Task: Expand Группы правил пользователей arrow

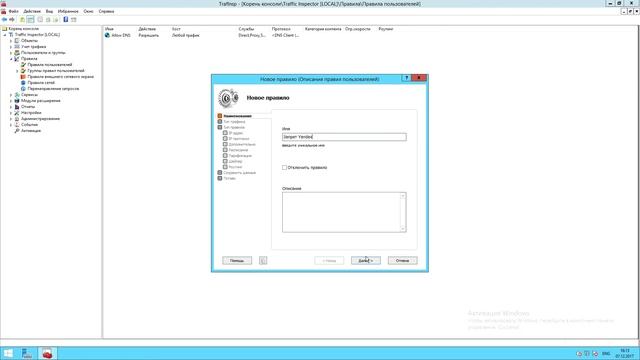Action: (17, 71)
